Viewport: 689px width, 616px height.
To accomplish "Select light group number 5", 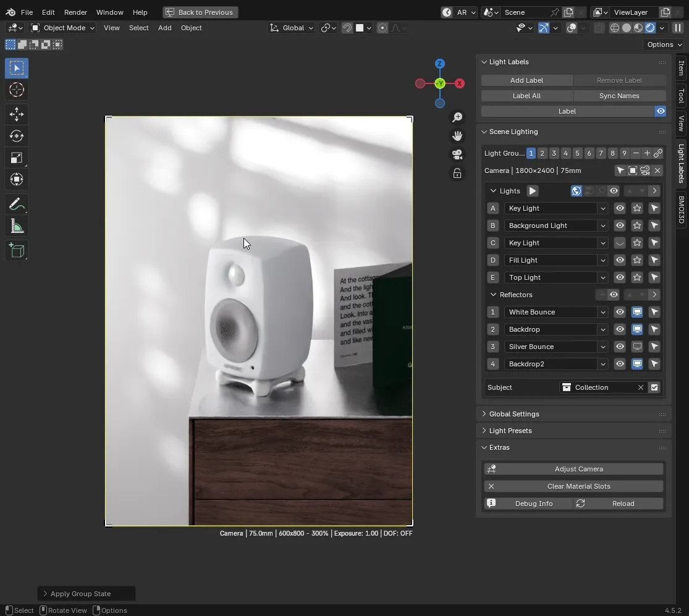I will click(577, 153).
